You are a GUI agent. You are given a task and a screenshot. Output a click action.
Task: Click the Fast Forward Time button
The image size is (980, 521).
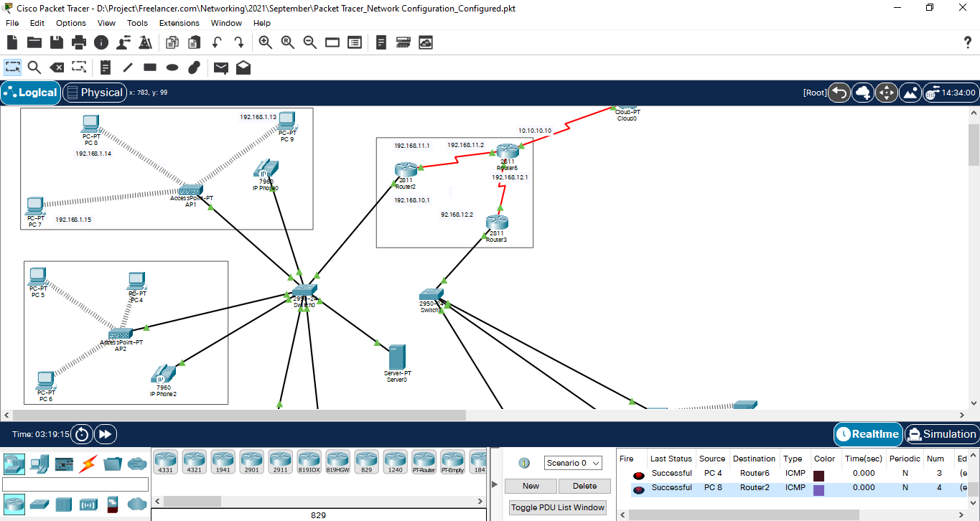[x=106, y=434]
